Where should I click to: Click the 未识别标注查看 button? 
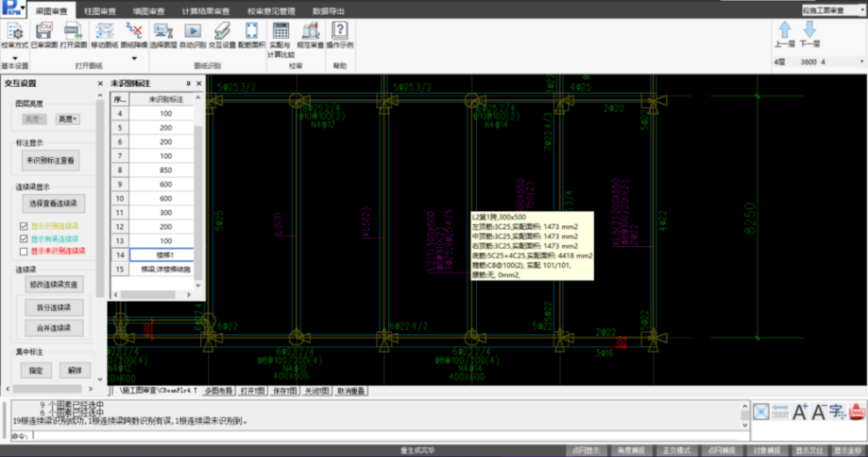coord(52,160)
